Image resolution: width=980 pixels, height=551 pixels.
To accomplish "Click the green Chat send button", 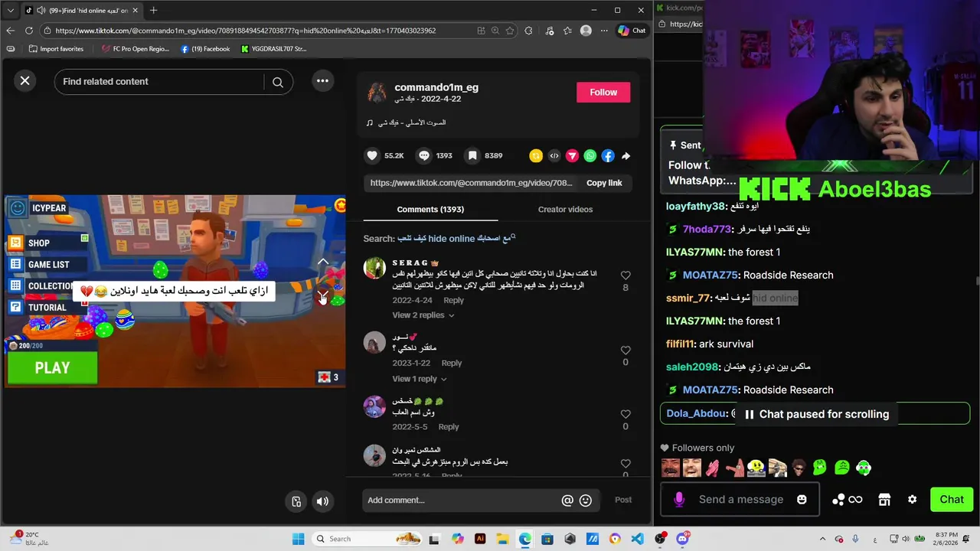I will point(952,500).
